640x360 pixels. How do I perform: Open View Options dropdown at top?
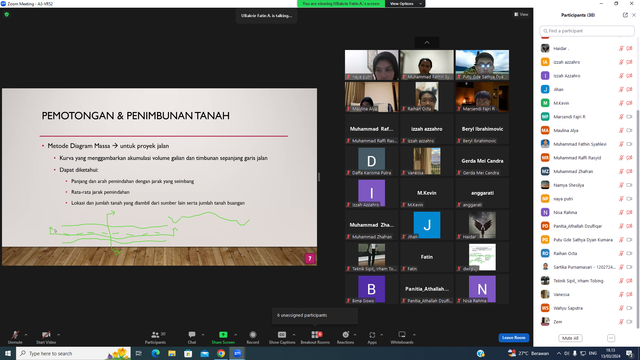(405, 4)
